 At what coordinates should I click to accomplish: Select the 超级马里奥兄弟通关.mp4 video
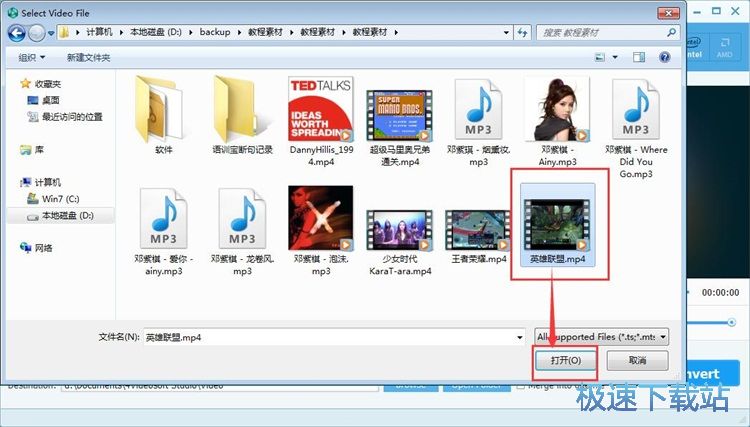point(400,127)
